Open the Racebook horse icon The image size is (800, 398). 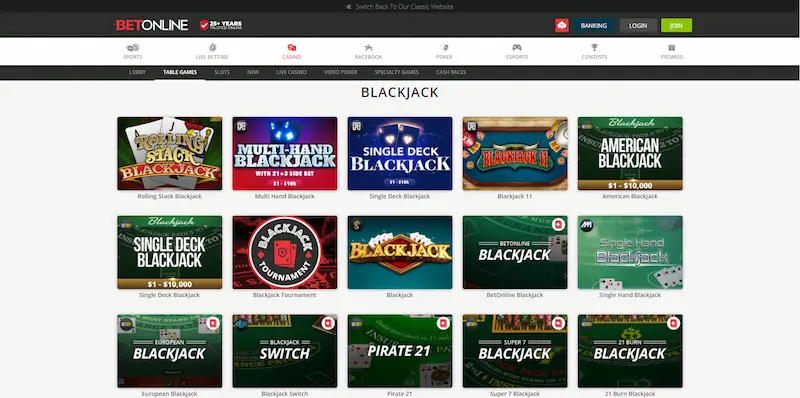[x=368, y=47]
